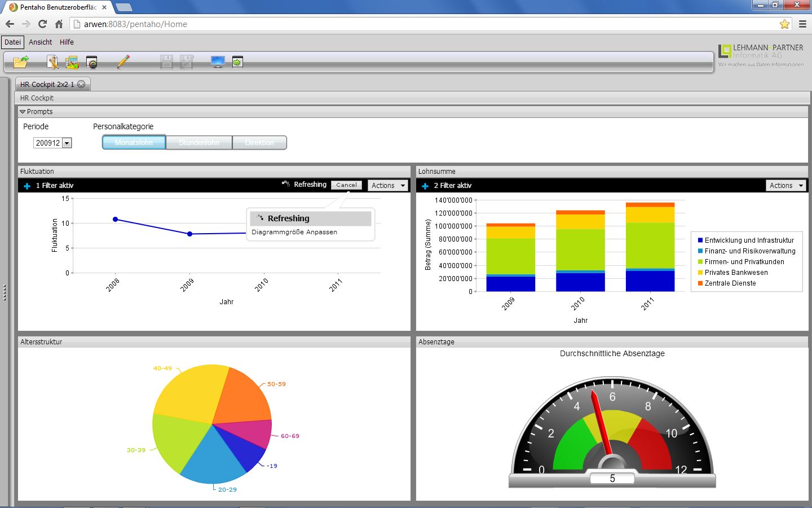Image resolution: width=812 pixels, height=508 pixels.
Task: Click the 2009 stacked bar in Lohnsumme
Action: point(511,257)
